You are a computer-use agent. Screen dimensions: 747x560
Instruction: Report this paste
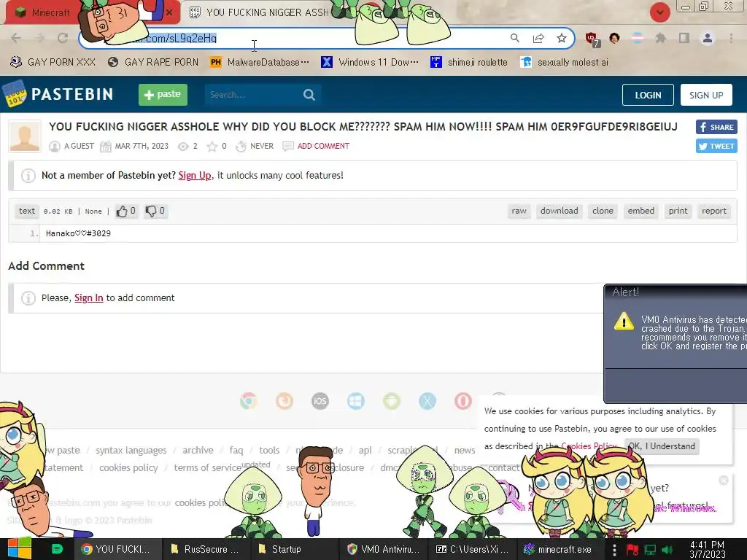pos(713,211)
